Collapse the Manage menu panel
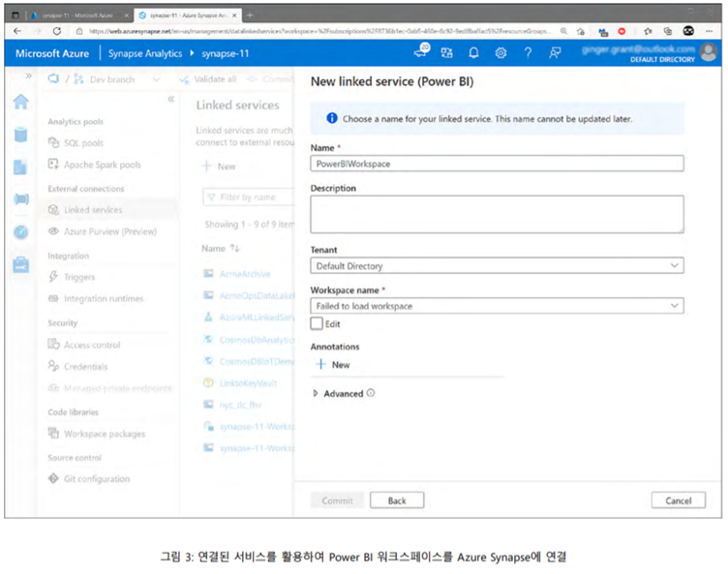Viewport: 728px width, 574px height. click(x=170, y=99)
